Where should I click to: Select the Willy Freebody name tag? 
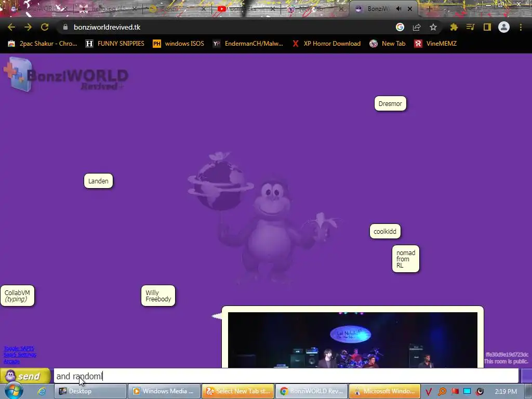(x=158, y=296)
